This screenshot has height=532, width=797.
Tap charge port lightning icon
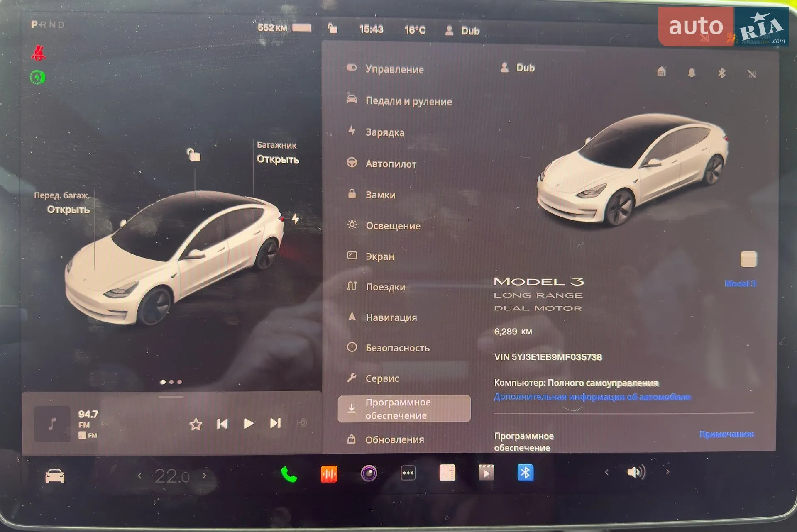[x=295, y=218]
